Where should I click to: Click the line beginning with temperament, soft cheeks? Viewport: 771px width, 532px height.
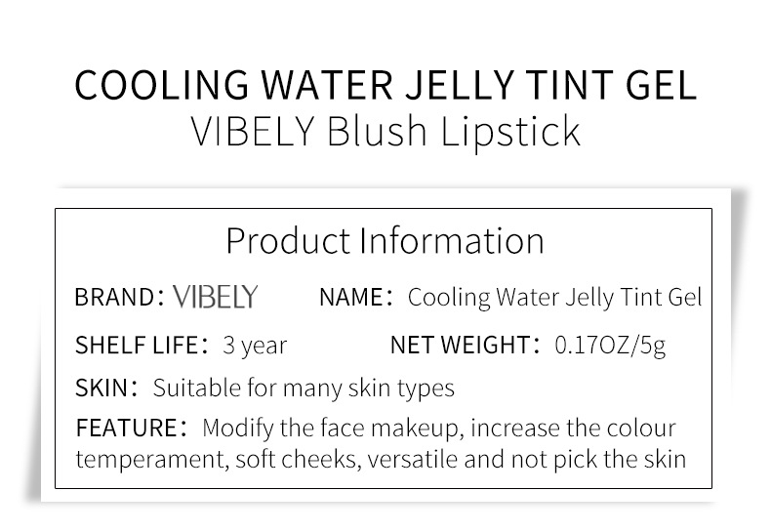381,460
